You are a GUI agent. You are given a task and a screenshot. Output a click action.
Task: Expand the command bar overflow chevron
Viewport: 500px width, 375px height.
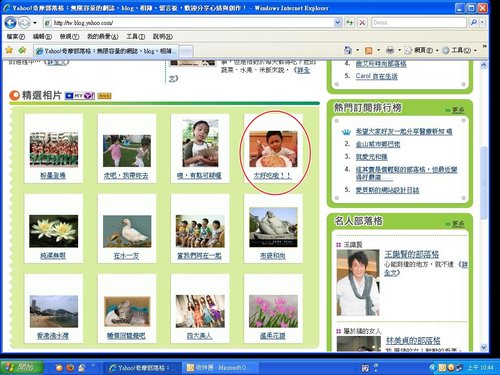click(484, 46)
